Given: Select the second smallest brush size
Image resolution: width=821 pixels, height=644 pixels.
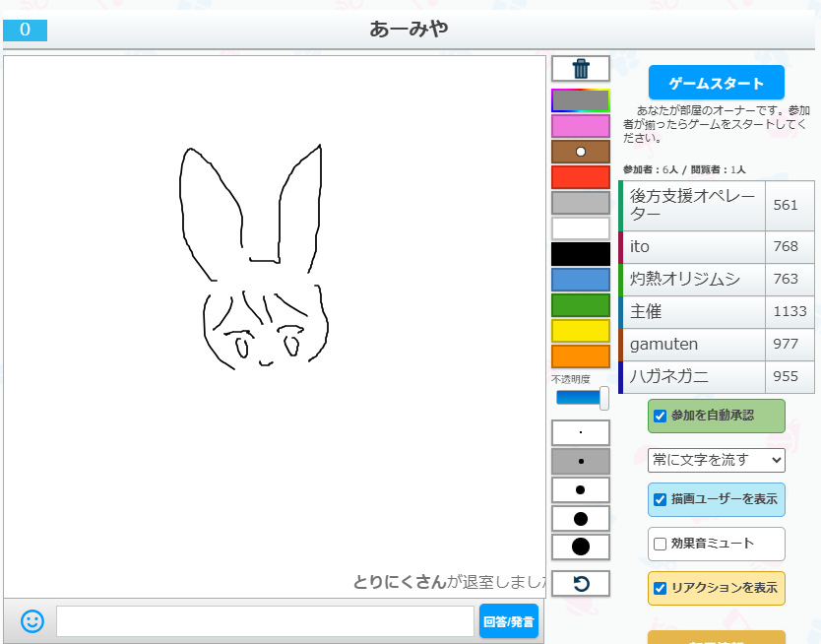Looking at the screenshot, I should [x=581, y=461].
